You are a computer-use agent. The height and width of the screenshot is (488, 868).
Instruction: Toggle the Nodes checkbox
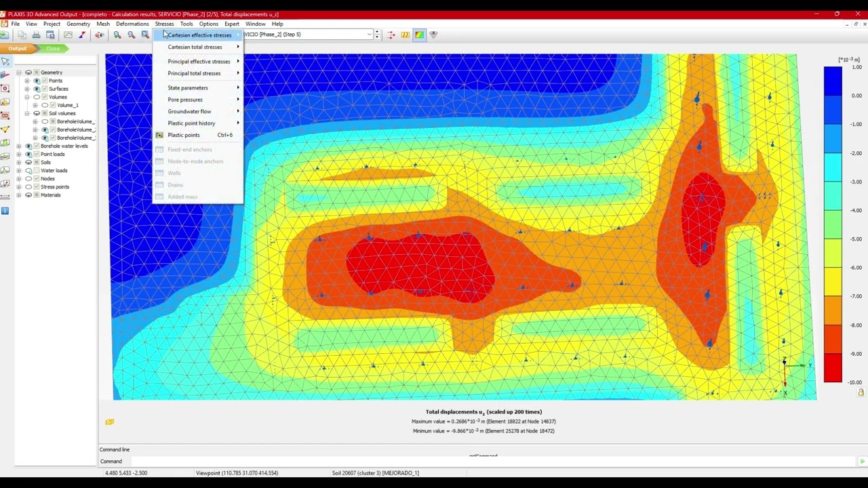36,178
